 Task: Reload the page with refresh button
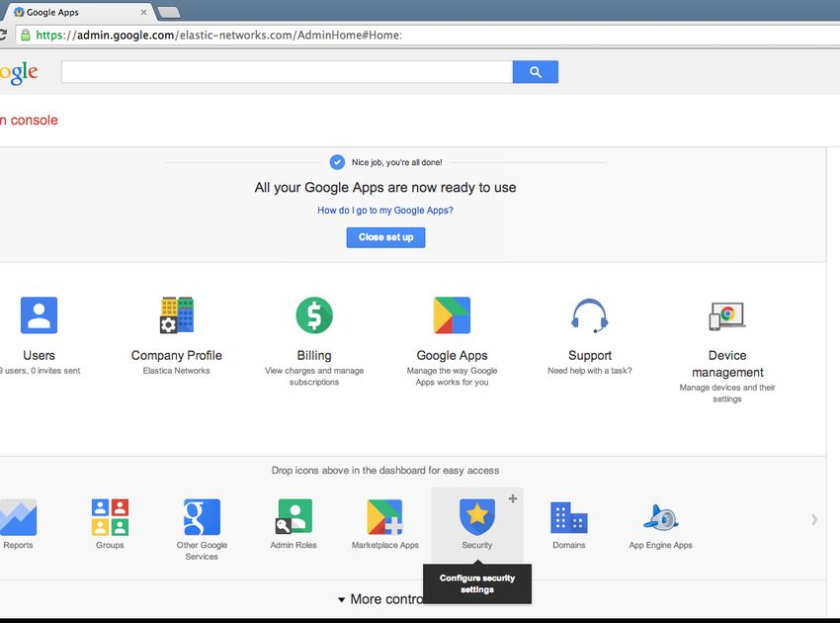[x=3, y=36]
